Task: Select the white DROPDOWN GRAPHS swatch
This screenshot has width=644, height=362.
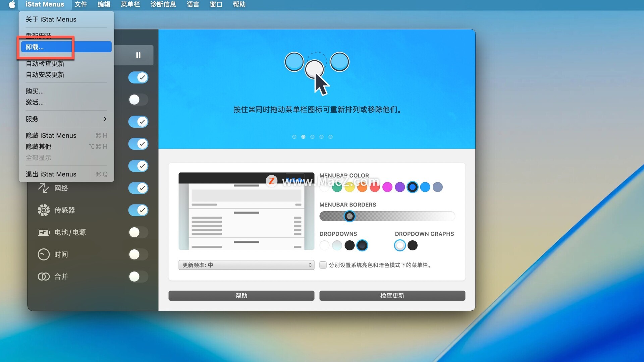Action: pos(400,245)
